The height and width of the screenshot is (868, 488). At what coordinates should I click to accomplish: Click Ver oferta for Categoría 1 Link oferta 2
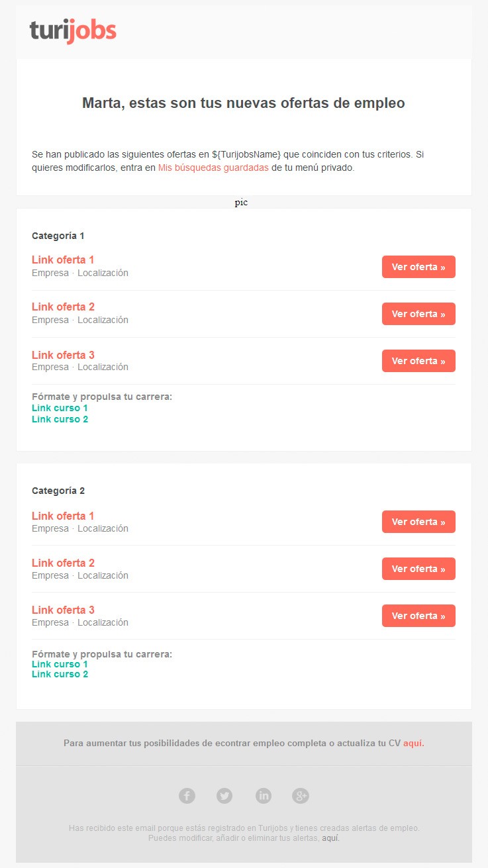[x=418, y=314]
